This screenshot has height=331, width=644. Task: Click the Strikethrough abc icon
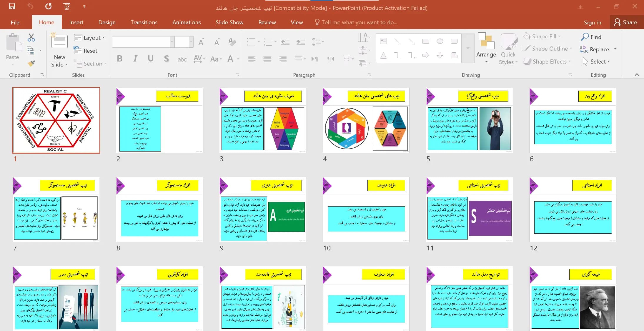pyautogui.click(x=182, y=59)
